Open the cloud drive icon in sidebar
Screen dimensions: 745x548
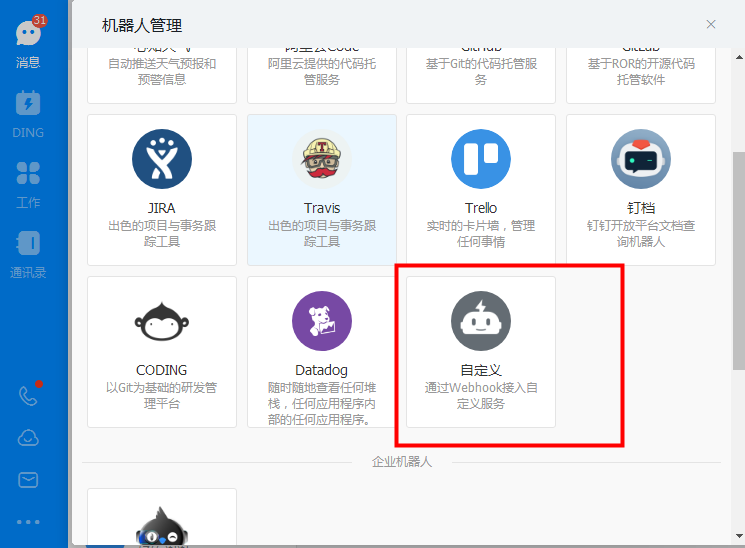click(28, 438)
